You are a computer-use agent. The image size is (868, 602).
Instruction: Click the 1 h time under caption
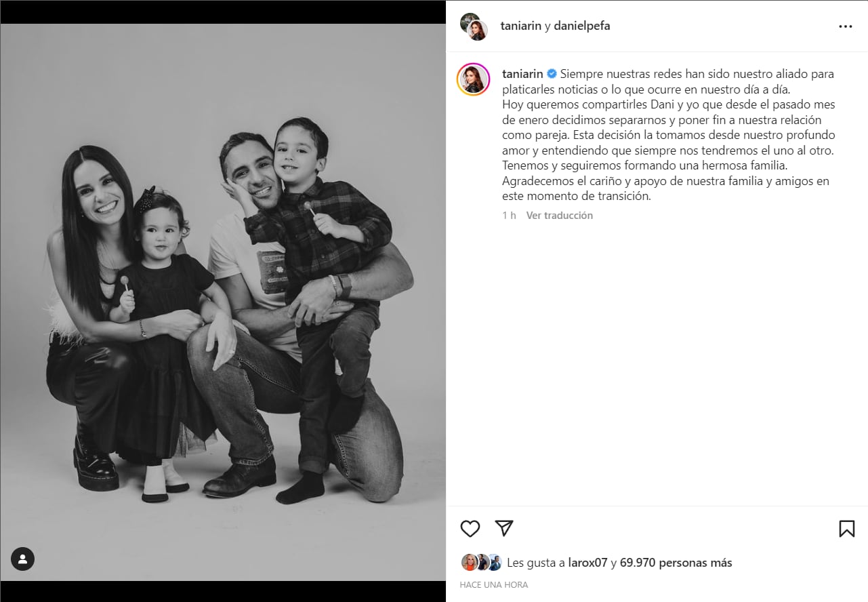(x=509, y=216)
